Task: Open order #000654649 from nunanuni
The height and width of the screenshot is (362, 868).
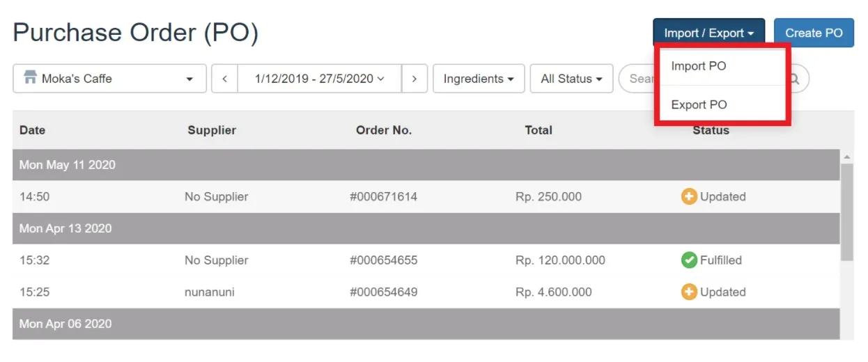Action: click(384, 292)
